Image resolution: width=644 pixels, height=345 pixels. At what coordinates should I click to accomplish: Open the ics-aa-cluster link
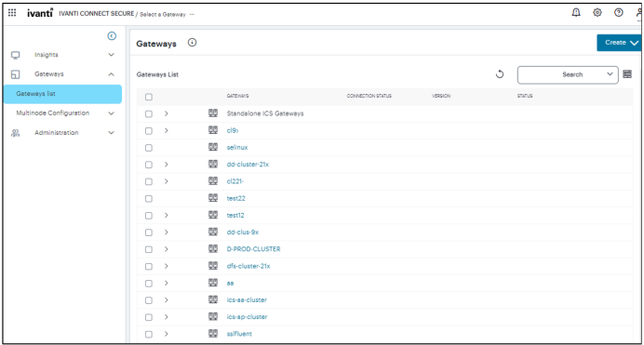coord(247,300)
